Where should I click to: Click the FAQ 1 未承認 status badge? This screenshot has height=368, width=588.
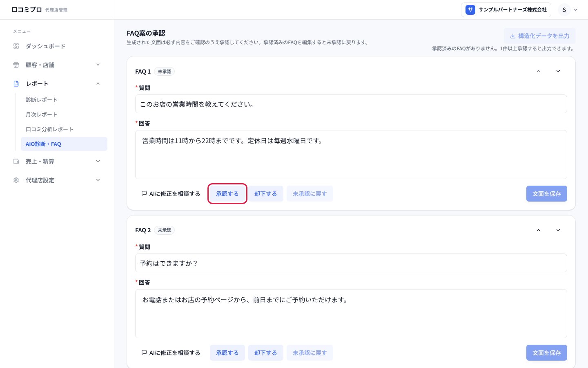point(165,72)
